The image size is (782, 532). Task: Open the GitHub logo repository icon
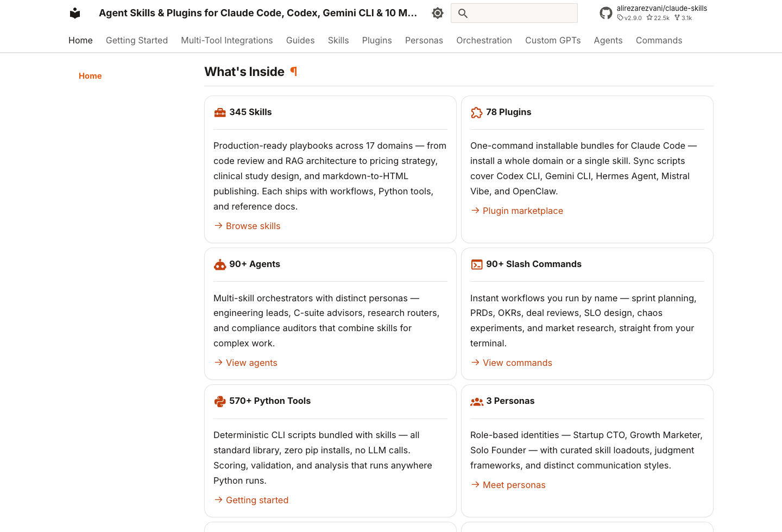[x=606, y=13]
